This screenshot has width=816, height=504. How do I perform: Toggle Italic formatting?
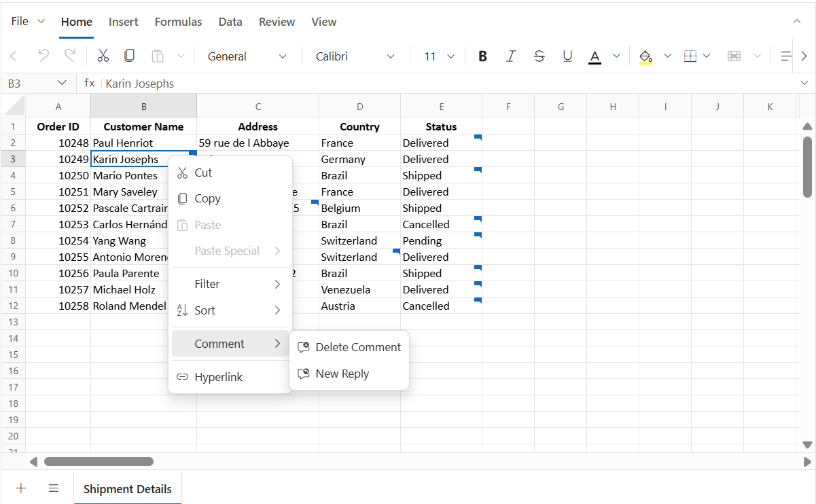tap(511, 56)
